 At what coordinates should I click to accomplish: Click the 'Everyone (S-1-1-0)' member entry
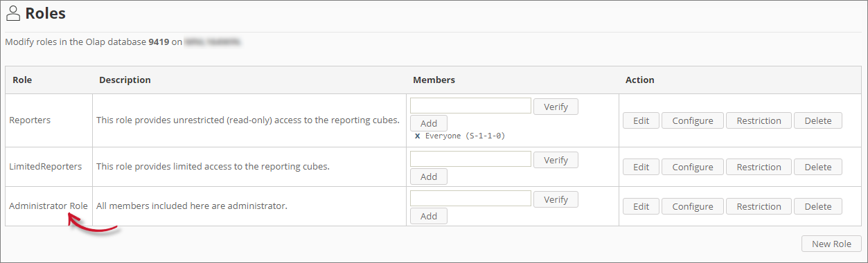(465, 136)
